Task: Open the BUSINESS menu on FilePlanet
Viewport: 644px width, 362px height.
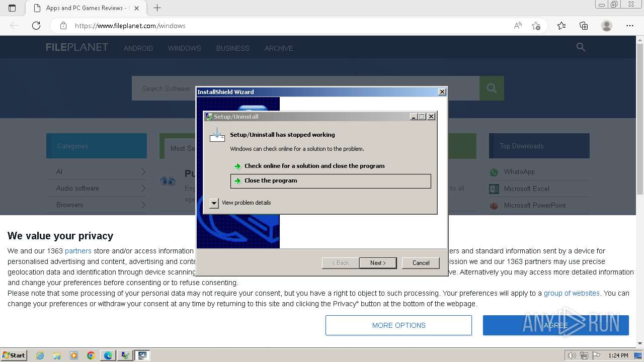Action: pos(232,48)
